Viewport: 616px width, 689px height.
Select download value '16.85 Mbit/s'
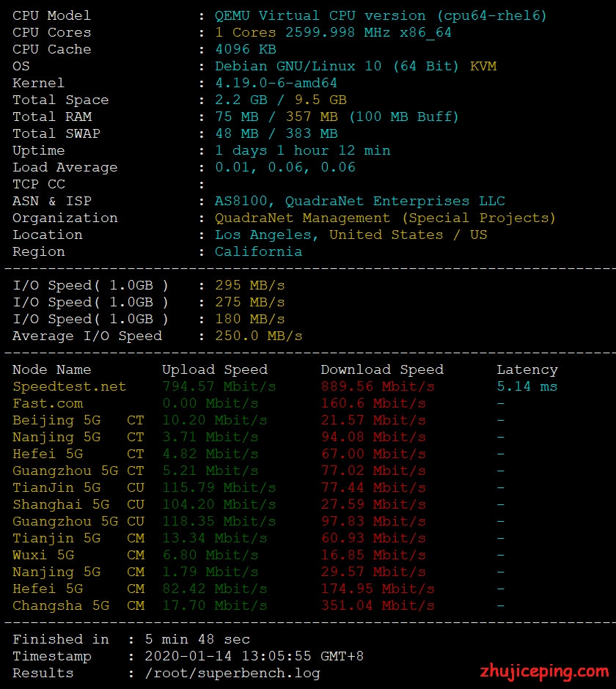coord(373,556)
